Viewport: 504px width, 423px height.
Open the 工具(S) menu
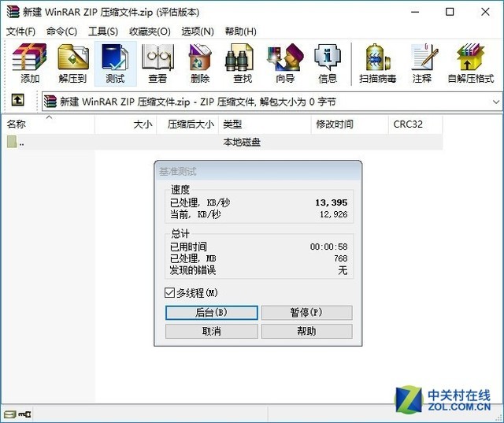tap(103, 32)
